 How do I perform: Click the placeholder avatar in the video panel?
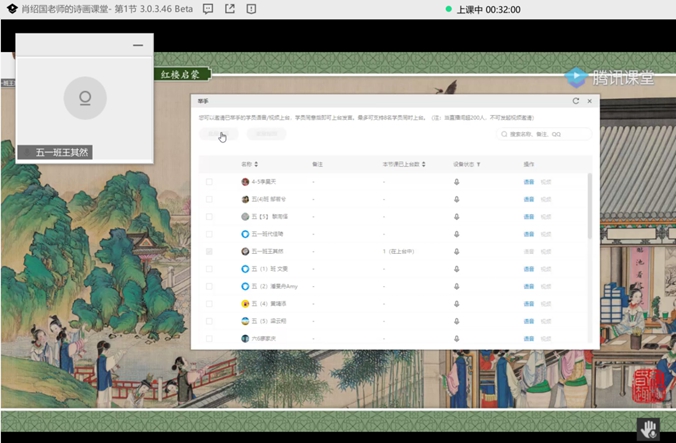pyautogui.click(x=85, y=98)
